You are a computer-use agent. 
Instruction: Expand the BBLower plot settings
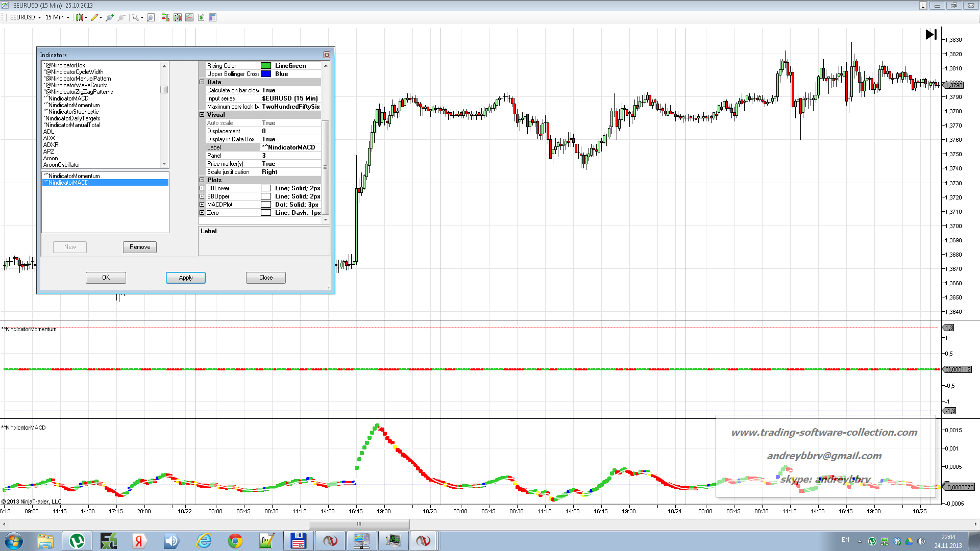[x=202, y=188]
